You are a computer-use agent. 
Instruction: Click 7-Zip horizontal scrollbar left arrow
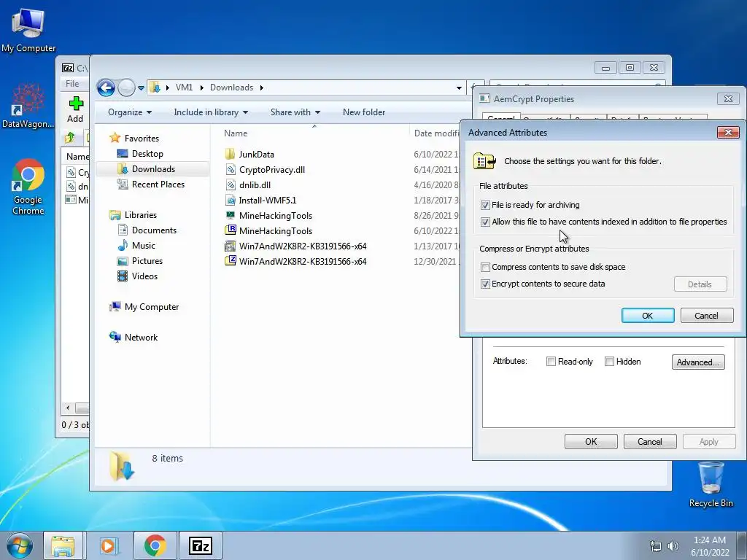coord(68,408)
